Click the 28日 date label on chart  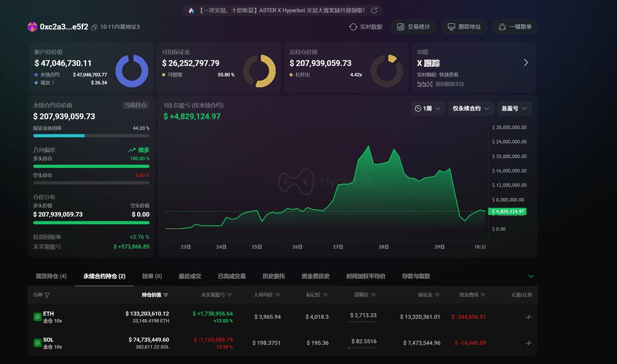384,247
